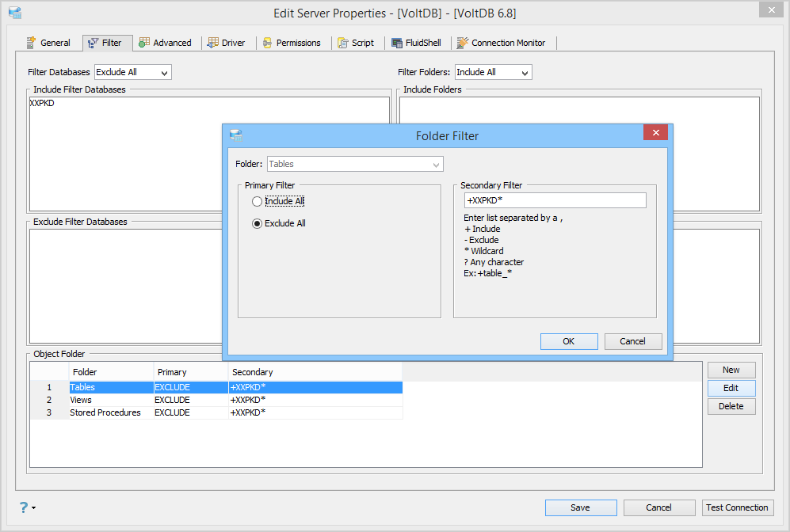Confirm Folder Filter with OK

[569, 341]
